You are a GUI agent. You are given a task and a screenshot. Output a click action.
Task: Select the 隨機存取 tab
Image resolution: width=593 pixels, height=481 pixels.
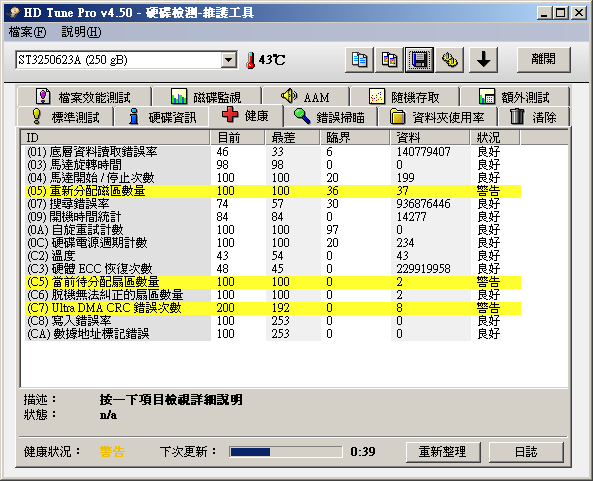point(404,96)
